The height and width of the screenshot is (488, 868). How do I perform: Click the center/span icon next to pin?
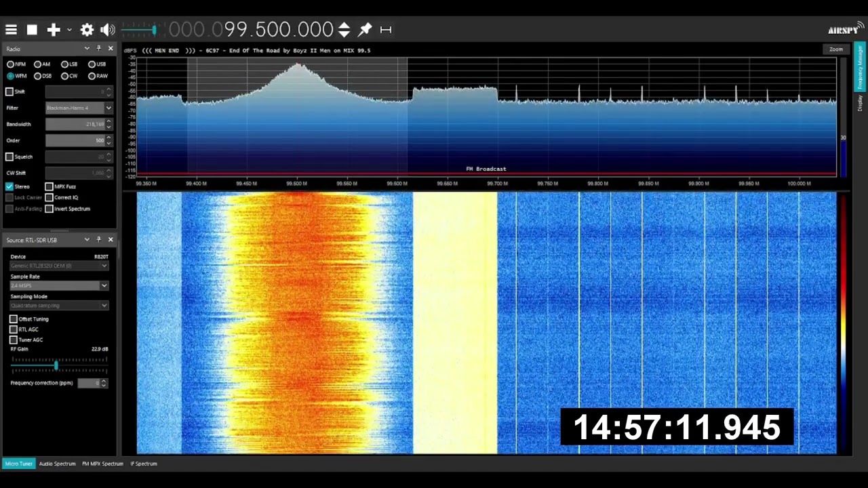point(386,29)
